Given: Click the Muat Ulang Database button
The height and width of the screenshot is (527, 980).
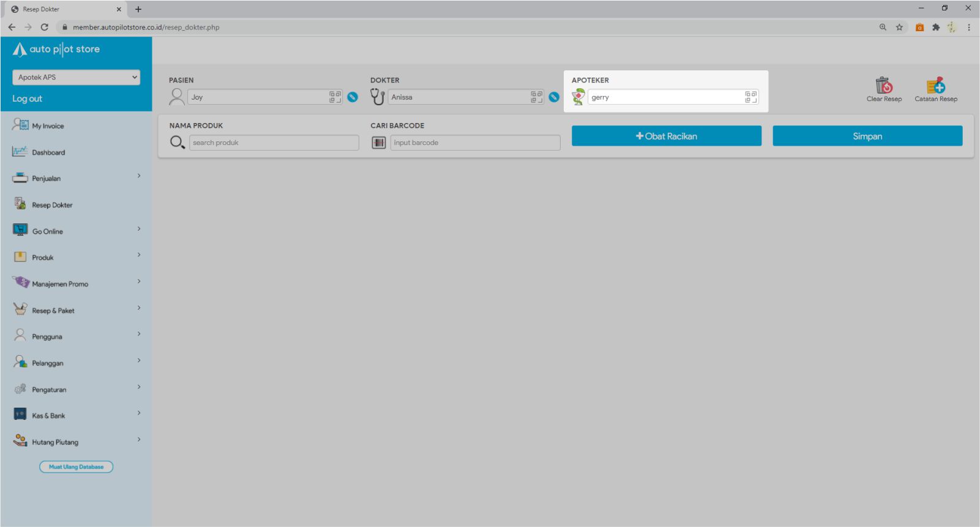Looking at the screenshot, I should [x=76, y=467].
